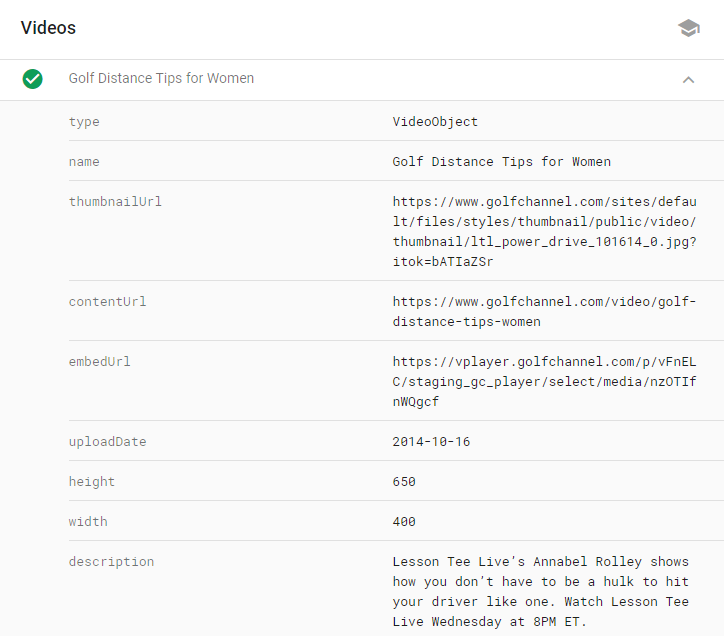Collapse the Golf Distance Tips for Women section
The width and height of the screenshot is (724, 636).
pyautogui.click(x=688, y=79)
